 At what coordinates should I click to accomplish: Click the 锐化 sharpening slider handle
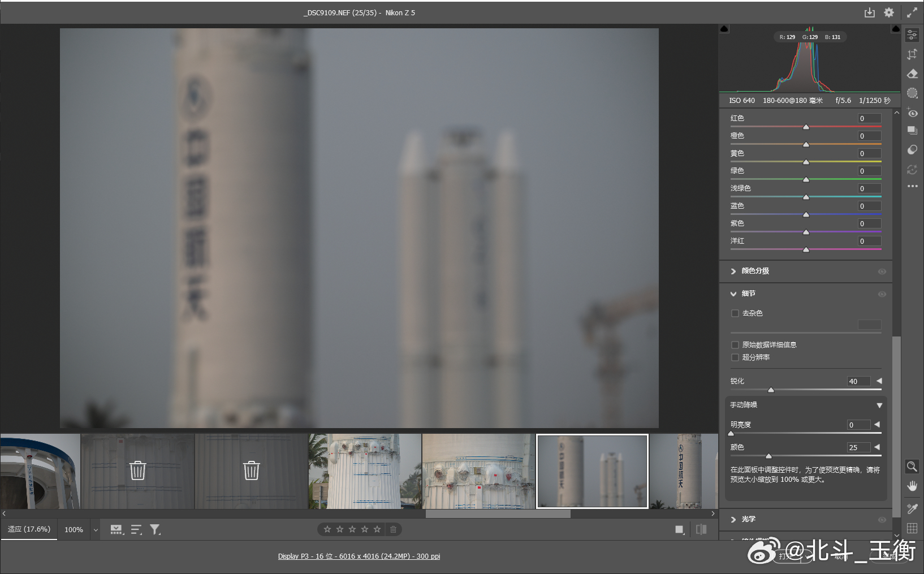coord(771,390)
